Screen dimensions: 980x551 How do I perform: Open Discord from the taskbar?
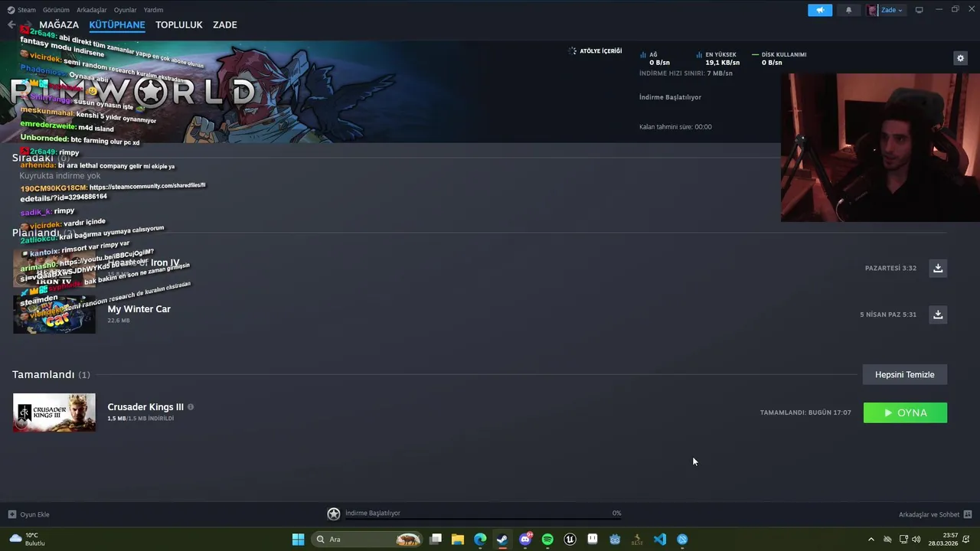click(x=525, y=540)
